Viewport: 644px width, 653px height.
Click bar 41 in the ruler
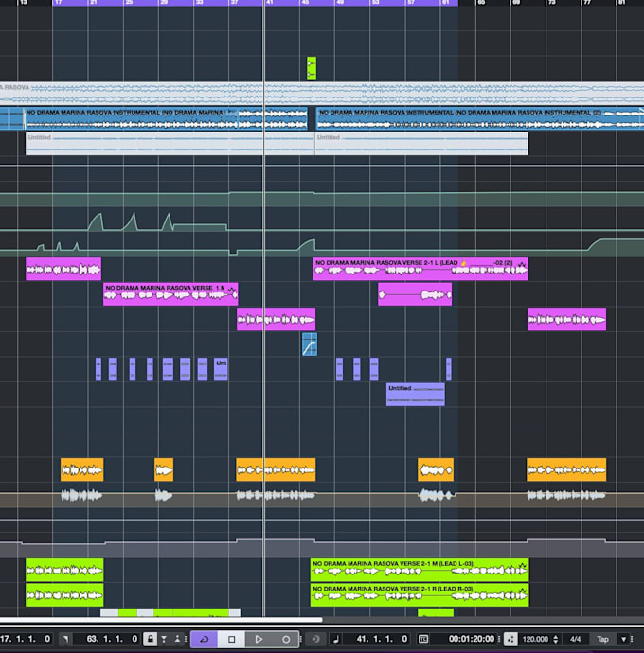[270, 3]
